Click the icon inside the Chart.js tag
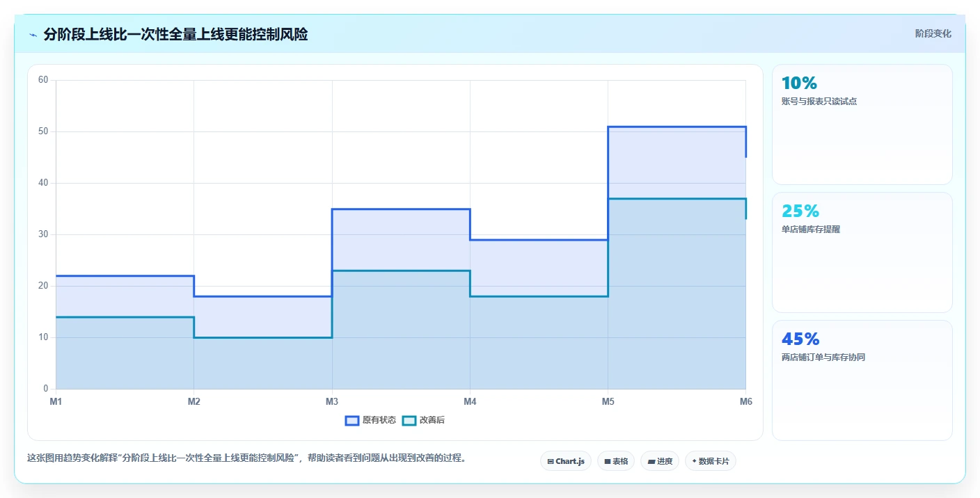This screenshot has width=980, height=498. (x=551, y=461)
